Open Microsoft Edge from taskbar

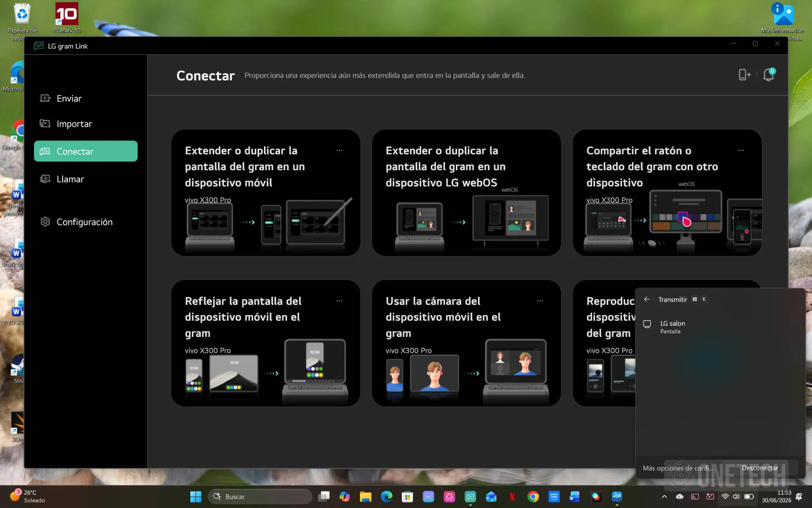tap(386, 497)
